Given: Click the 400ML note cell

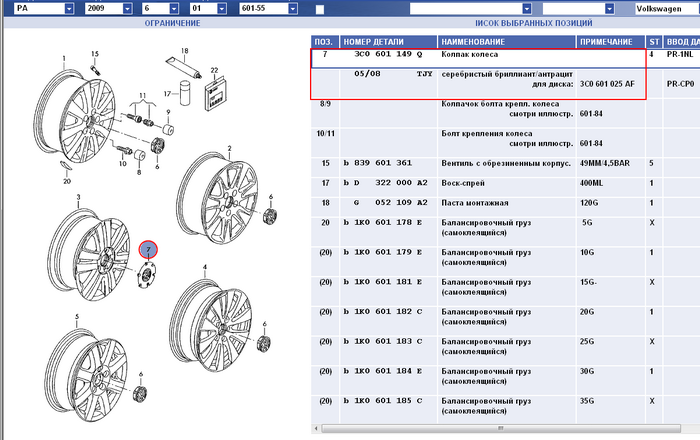Looking at the screenshot, I should [x=591, y=183].
